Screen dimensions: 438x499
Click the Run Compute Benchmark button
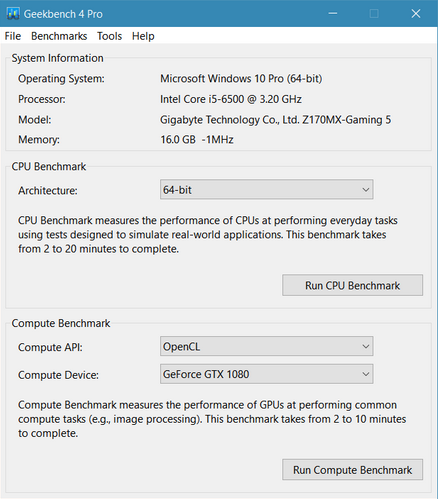click(x=352, y=470)
